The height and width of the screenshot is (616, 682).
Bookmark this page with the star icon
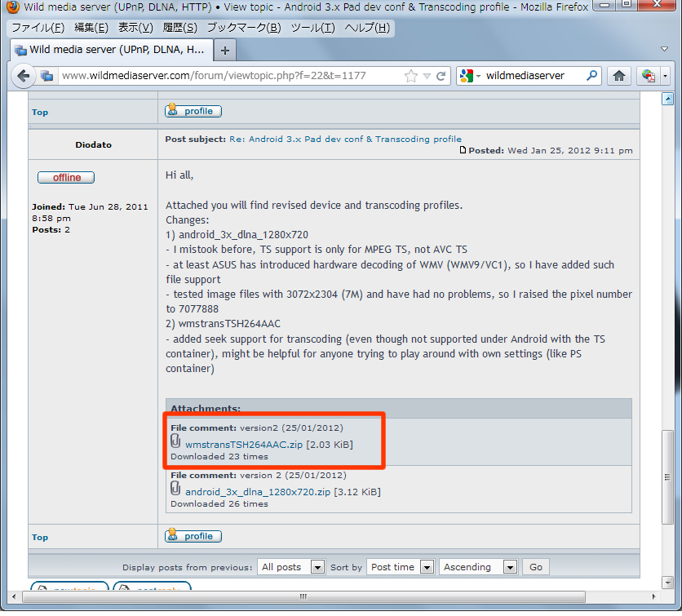[x=410, y=76]
